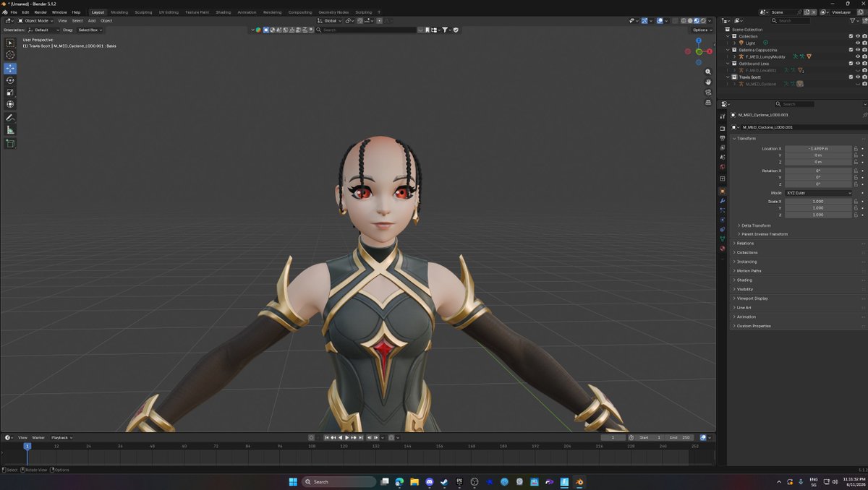Open the Playback dropdown in timeline

click(x=61, y=437)
